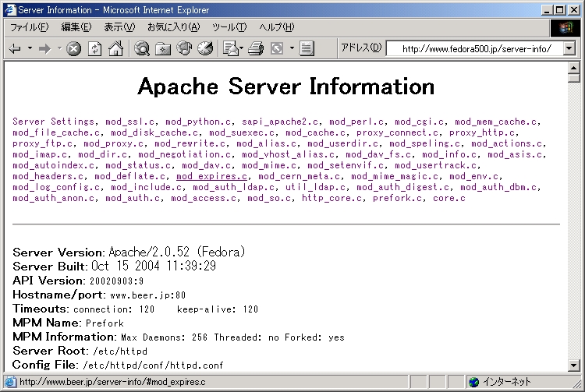Open the mod_python.c link
Image resolution: width=585 pixels, height=392 pixels.
pyautogui.click(x=198, y=122)
